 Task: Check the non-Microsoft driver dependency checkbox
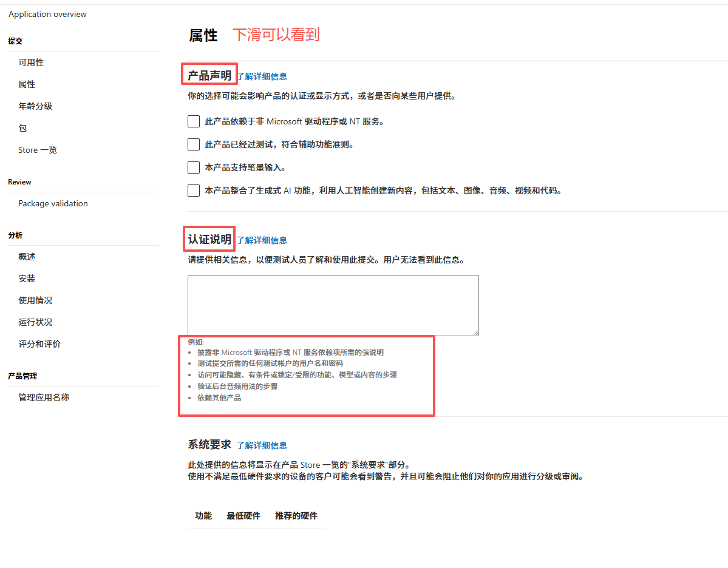click(x=194, y=121)
